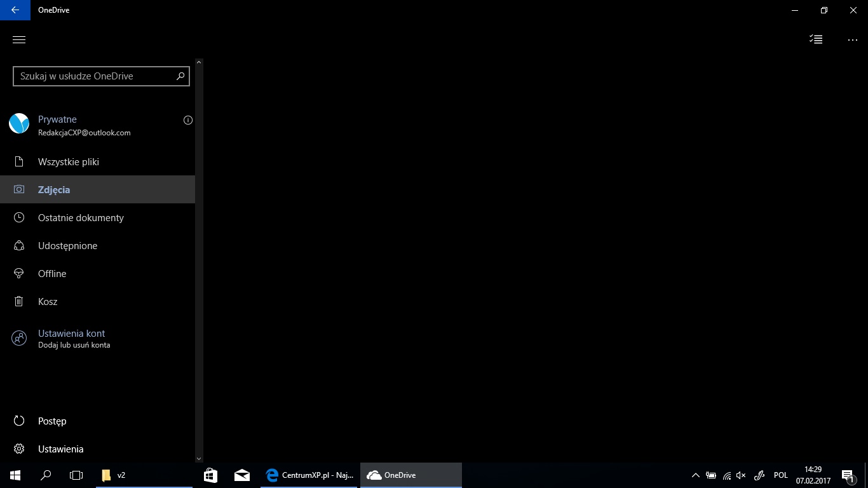
Task: Open the Offline files section
Action: coord(98,274)
